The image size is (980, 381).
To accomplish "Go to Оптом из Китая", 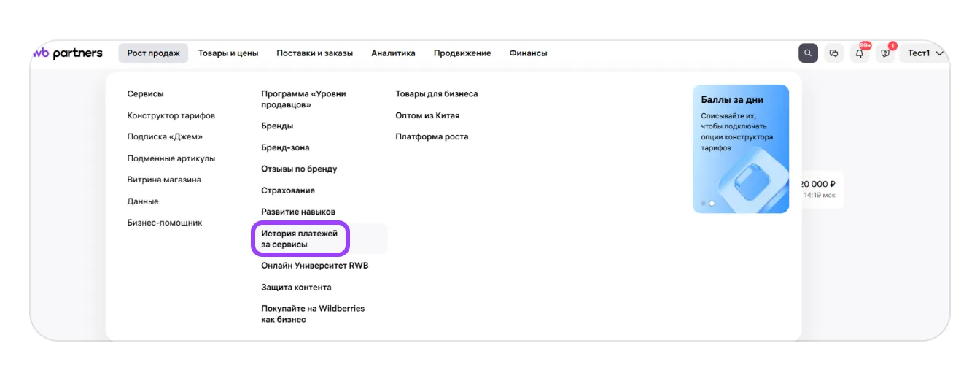I will point(427,115).
